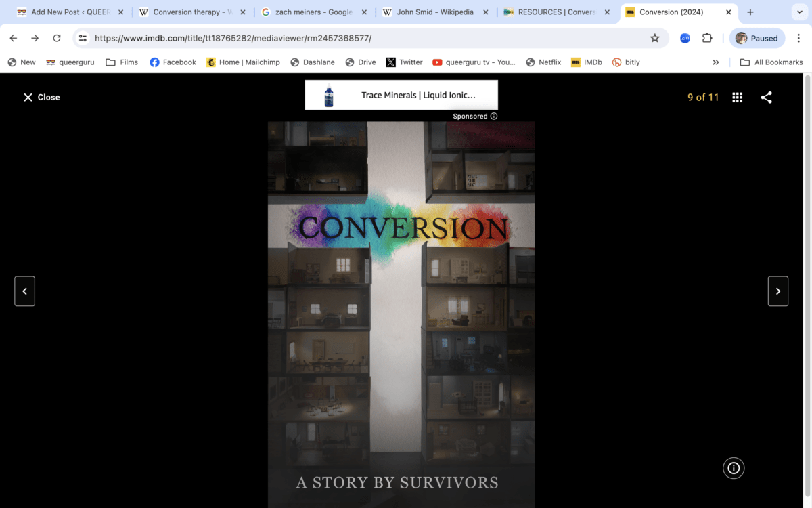Open the Twitter bookmark
This screenshot has height=508, width=812.
click(x=405, y=62)
